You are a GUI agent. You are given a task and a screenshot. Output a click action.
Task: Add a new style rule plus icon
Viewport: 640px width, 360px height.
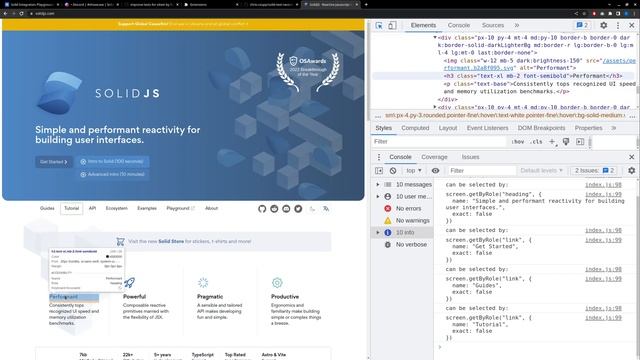click(x=552, y=142)
